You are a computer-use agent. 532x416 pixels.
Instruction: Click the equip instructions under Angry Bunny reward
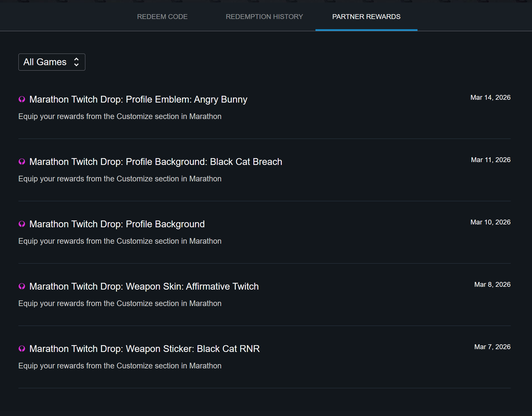[x=120, y=116]
